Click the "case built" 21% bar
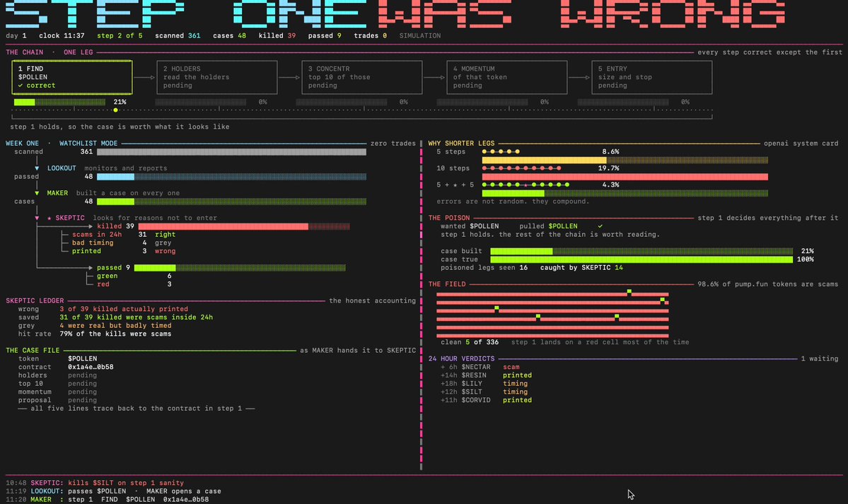This screenshot has height=504, width=848. [641, 252]
